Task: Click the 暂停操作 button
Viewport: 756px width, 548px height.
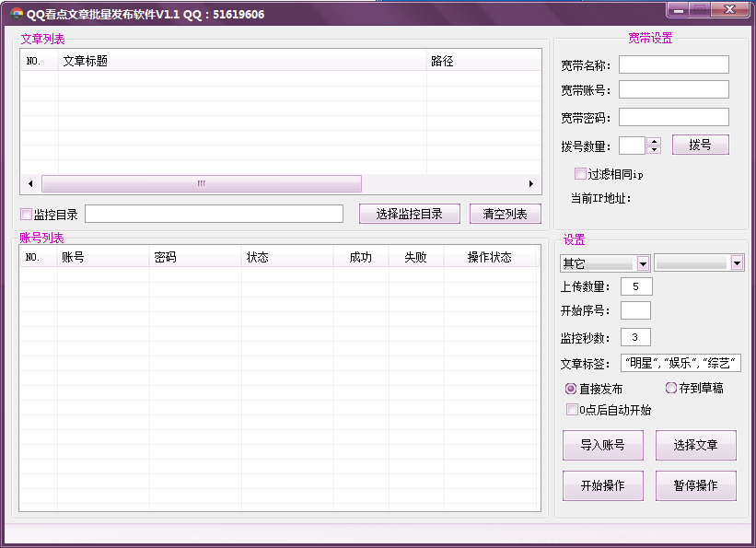Action: (x=696, y=485)
